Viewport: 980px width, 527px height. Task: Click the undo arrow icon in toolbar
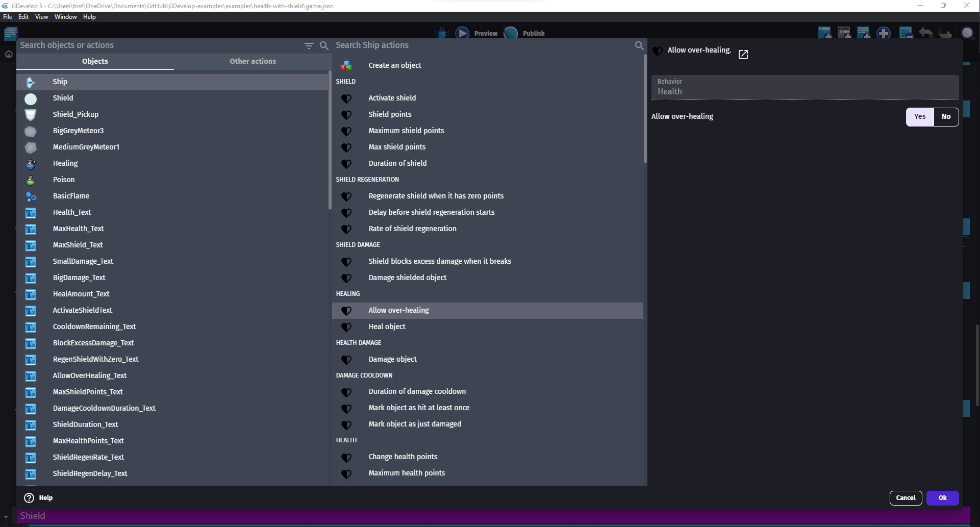pyautogui.click(x=925, y=33)
